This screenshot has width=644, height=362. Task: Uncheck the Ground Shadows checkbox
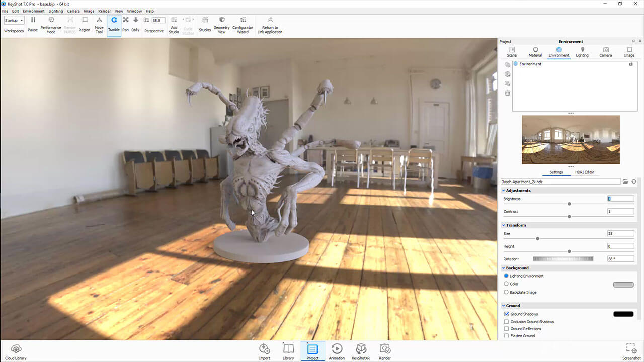pos(506,314)
